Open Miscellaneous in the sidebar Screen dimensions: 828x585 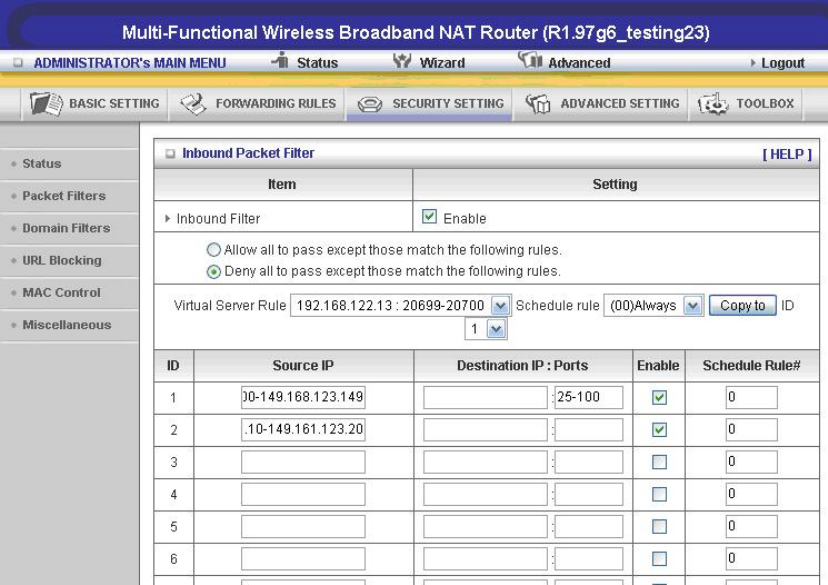(x=67, y=325)
